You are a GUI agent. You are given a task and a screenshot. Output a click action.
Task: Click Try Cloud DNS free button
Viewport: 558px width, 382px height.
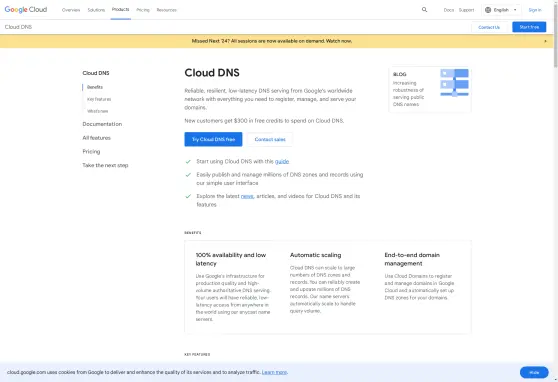click(213, 139)
